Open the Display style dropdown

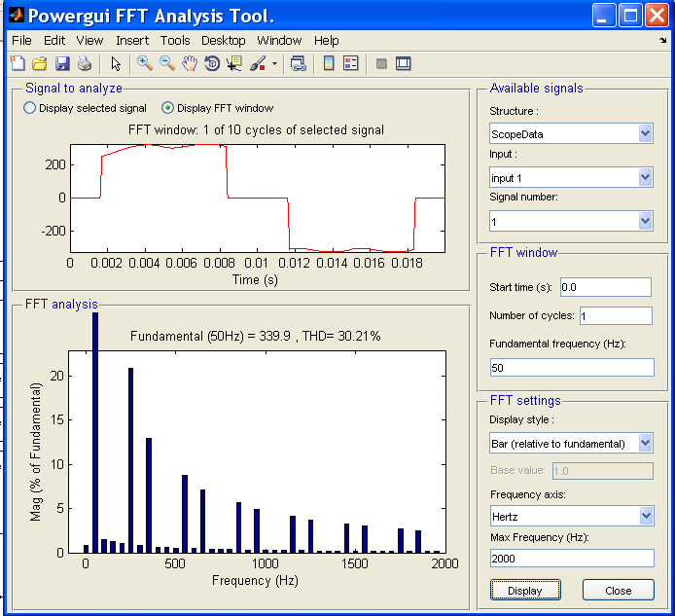[571, 443]
